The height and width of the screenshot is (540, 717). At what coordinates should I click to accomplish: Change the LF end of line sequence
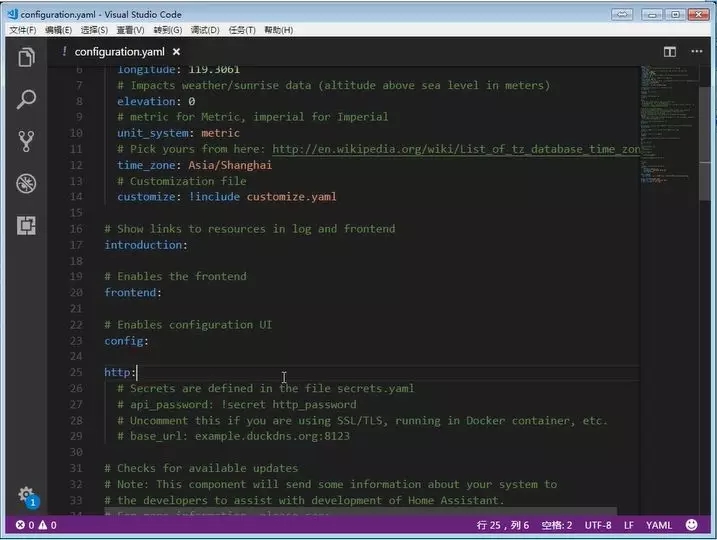click(x=628, y=525)
